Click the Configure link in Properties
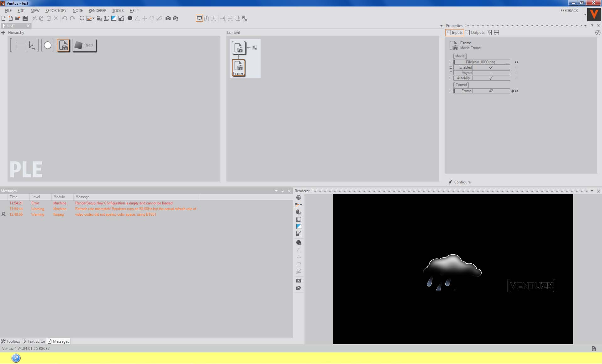Viewport: 602px width, 364px height. pos(462,182)
